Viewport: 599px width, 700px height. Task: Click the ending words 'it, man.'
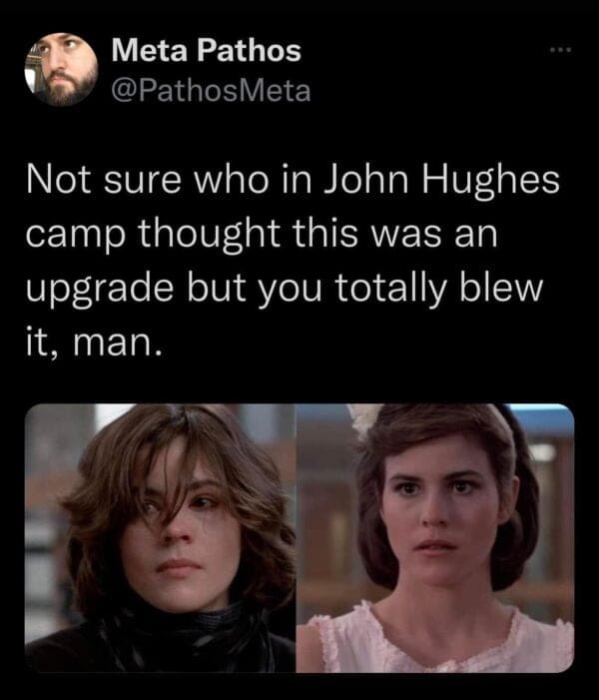(x=93, y=343)
